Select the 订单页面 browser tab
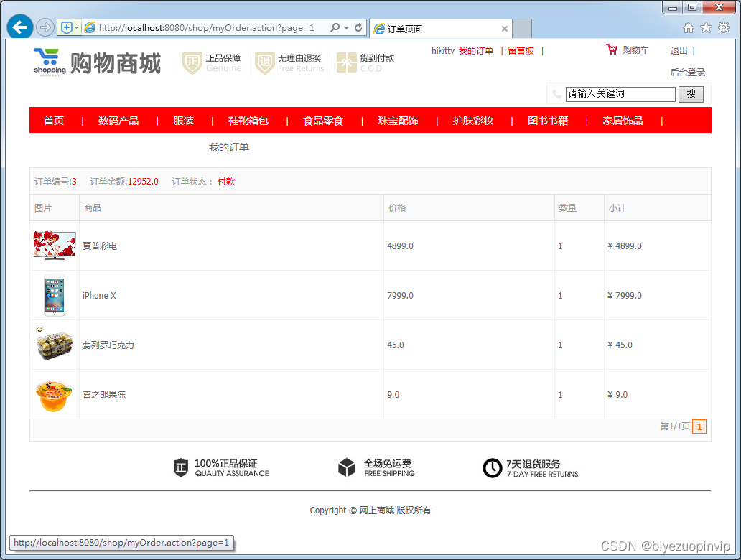This screenshot has width=741, height=560. (x=440, y=29)
